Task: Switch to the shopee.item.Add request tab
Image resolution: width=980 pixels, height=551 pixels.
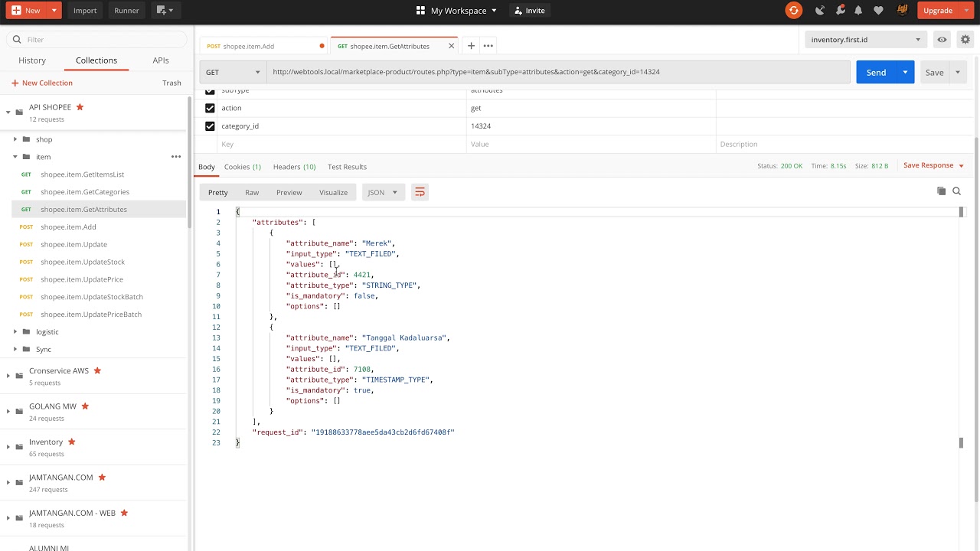Action: click(x=264, y=46)
